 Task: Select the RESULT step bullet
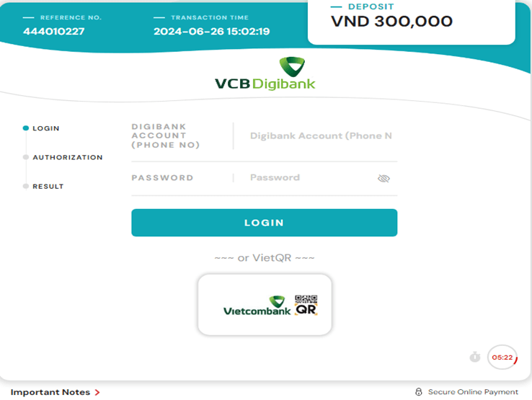point(26,186)
